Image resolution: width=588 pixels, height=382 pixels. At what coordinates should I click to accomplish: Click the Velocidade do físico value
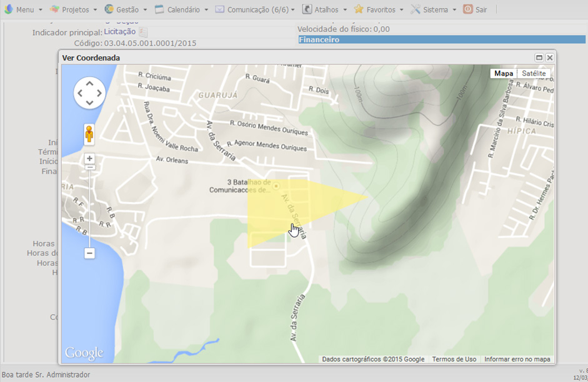381,29
